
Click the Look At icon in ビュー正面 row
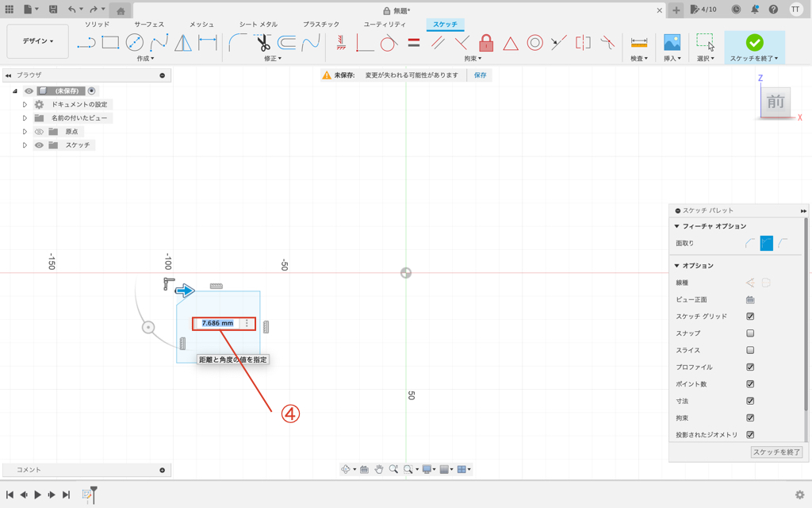click(750, 299)
